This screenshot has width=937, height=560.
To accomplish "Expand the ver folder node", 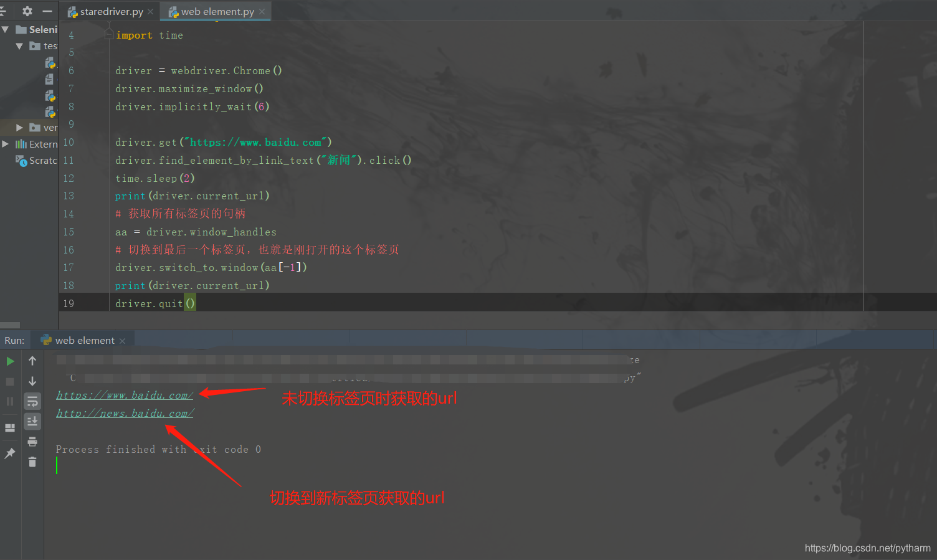I will pyautogui.click(x=19, y=127).
